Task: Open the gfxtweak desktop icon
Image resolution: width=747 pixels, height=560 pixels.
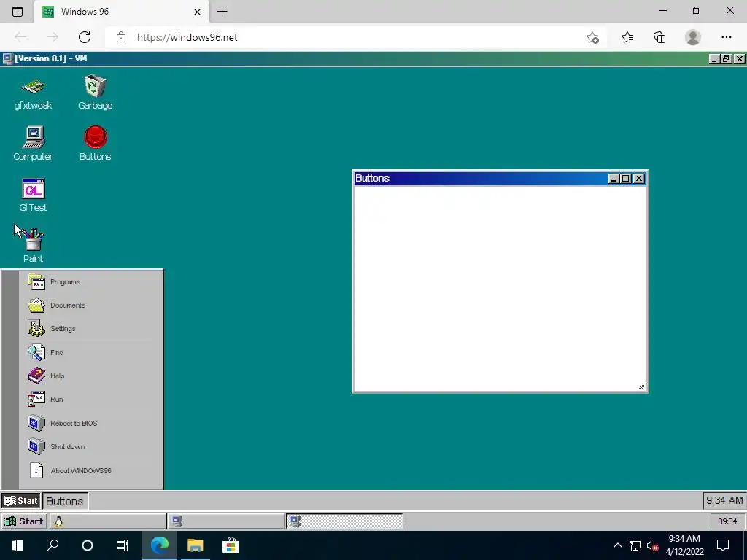Action: pyautogui.click(x=33, y=94)
